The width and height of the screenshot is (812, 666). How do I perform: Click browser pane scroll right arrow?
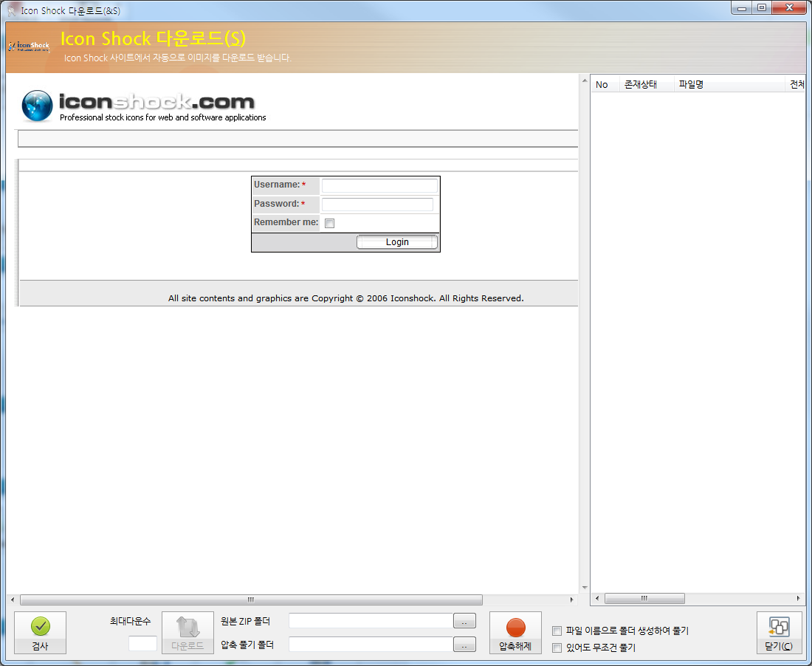coord(571,600)
